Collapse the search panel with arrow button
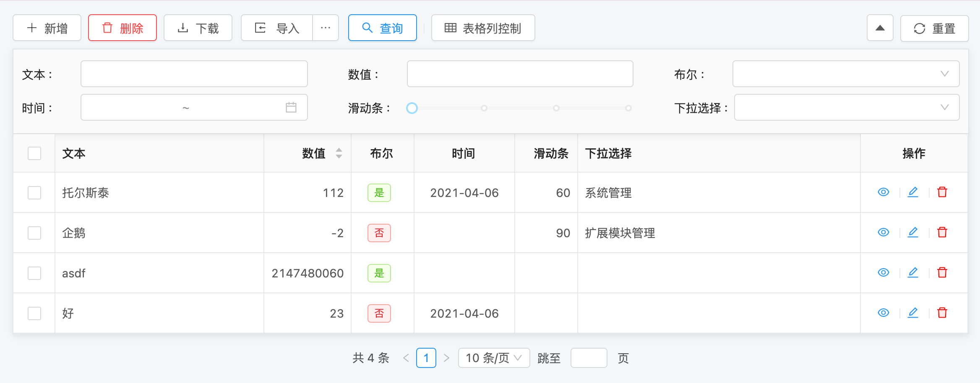980x383 pixels. pos(879,28)
